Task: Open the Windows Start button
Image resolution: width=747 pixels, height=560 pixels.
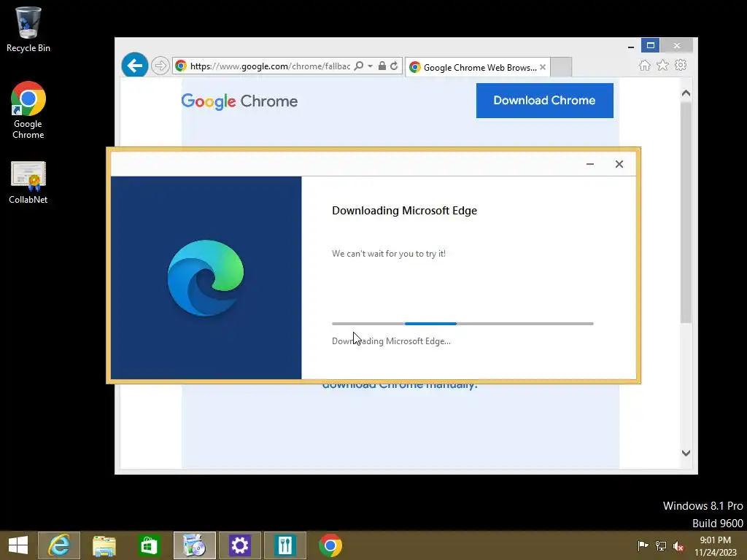Action: point(18,545)
